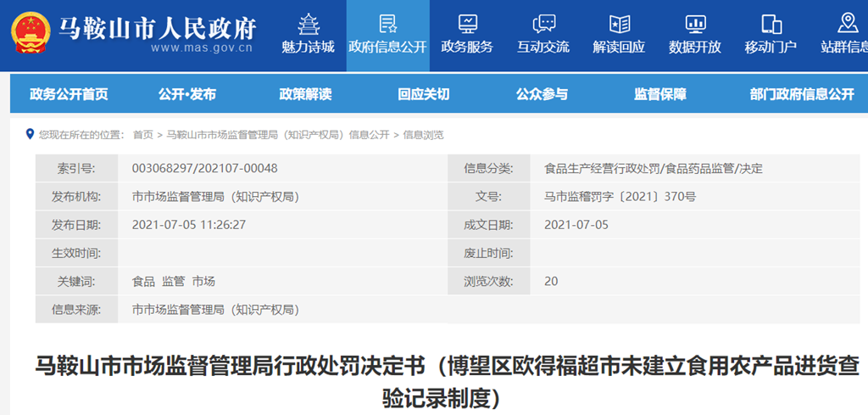Screen dimensions: 868x415
Task: Go to 政务公开首页 tab
Action: [x=69, y=94]
